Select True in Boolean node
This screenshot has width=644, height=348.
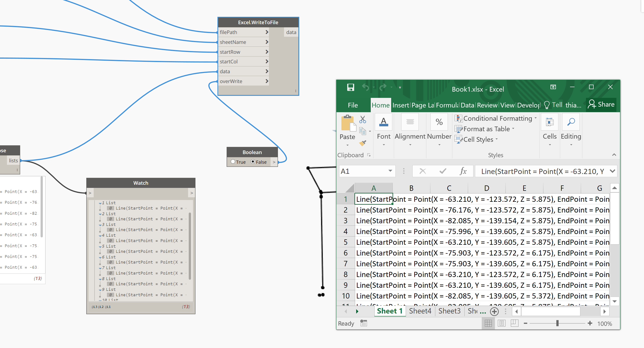pos(233,162)
